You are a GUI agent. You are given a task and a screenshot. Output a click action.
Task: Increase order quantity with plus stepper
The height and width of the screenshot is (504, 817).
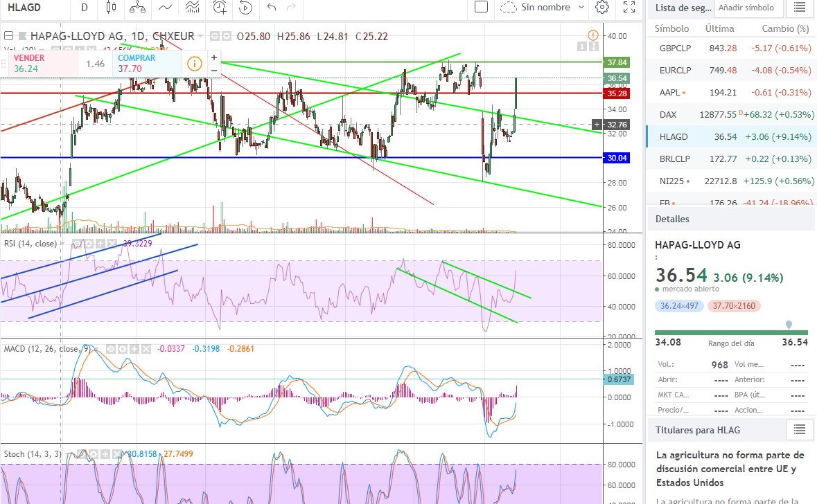(213, 57)
